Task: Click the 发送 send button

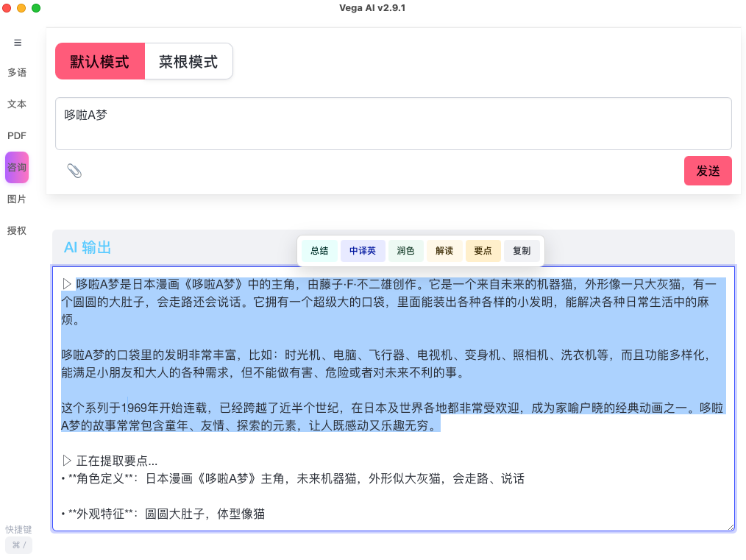Action: (708, 170)
